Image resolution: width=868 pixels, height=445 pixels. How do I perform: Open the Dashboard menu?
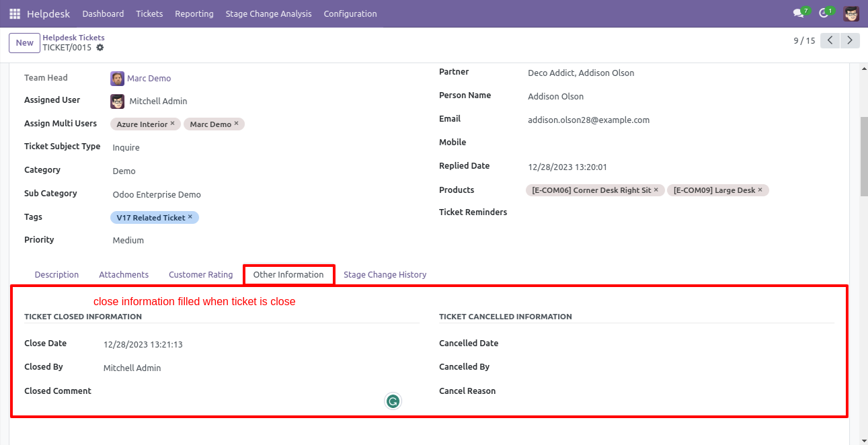click(x=103, y=13)
